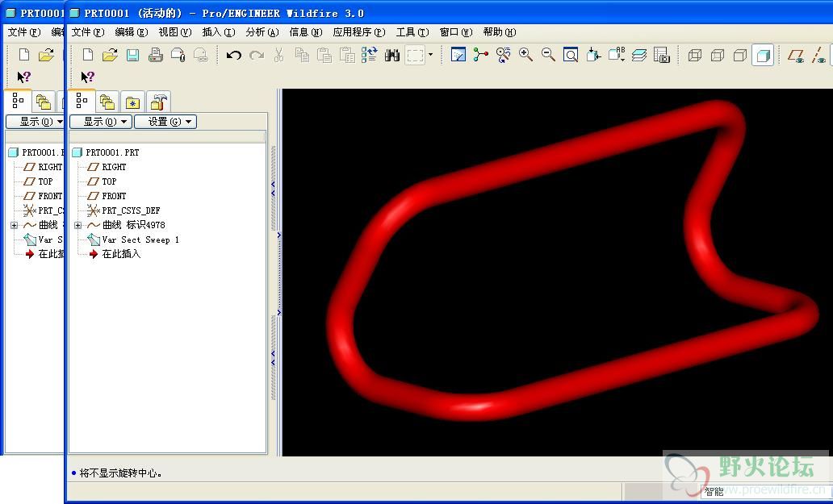Viewport: 833px width, 504px height.
Task: Switch display to hidden line
Action: [718, 55]
